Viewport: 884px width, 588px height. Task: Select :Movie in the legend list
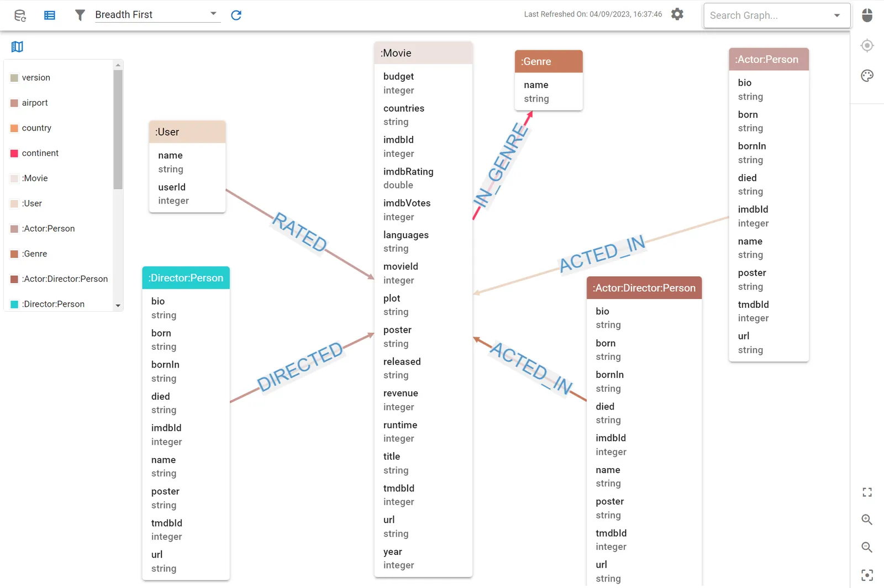point(35,179)
